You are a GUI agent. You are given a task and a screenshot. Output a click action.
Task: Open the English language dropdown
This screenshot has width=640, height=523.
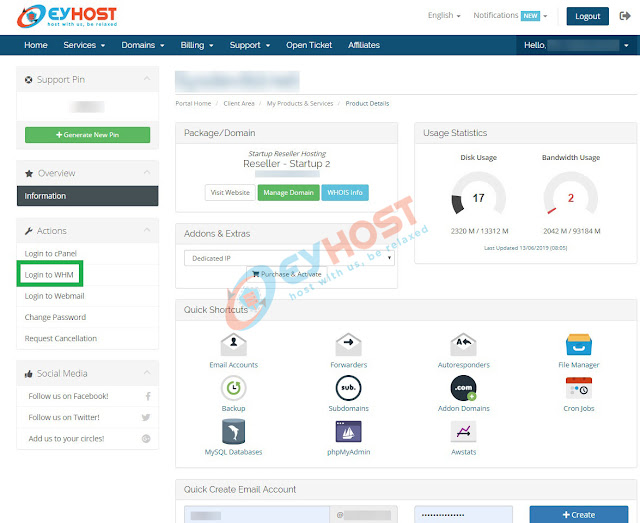pos(444,16)
